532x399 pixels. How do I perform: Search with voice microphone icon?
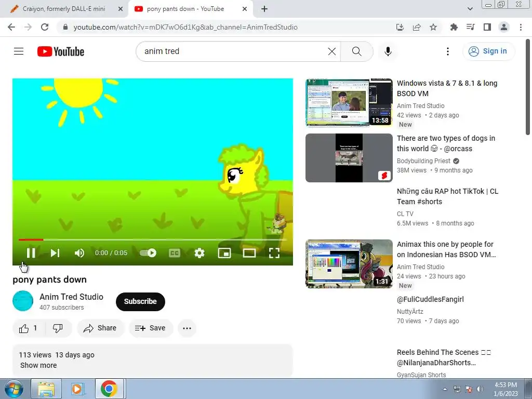pos(388,51)
